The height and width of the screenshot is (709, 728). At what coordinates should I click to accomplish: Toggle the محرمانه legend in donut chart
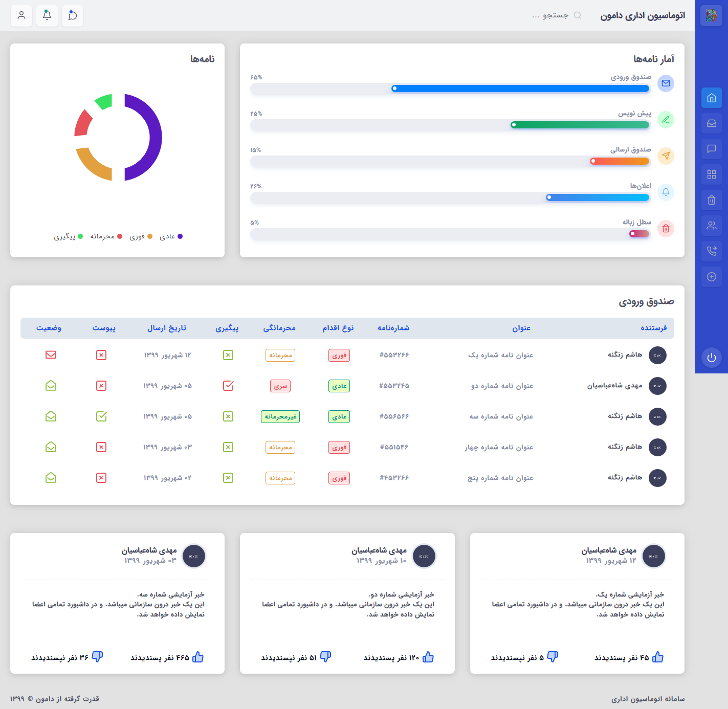coord(106,236)
